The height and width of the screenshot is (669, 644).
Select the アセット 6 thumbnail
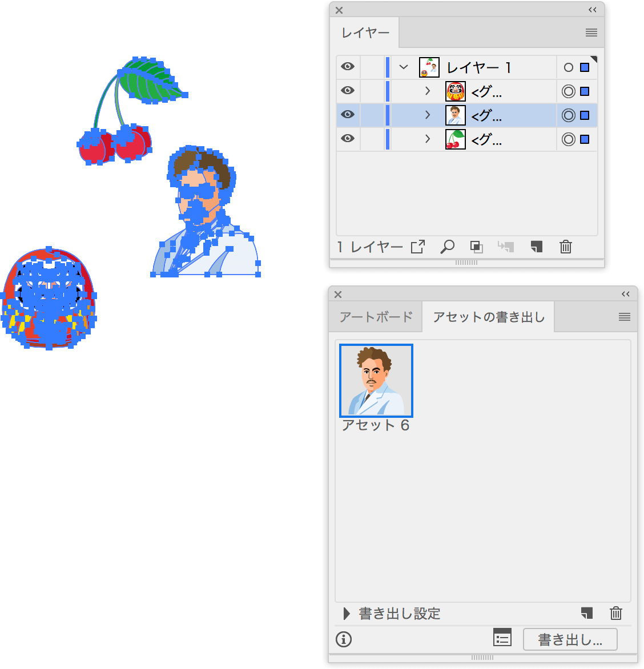tap(376, 381)
